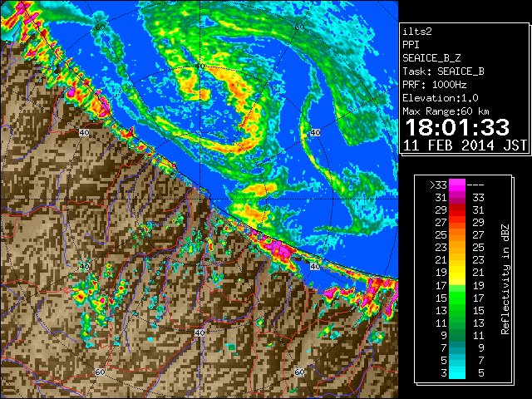Select the 'Task: SEAICE_B' line

443,71
